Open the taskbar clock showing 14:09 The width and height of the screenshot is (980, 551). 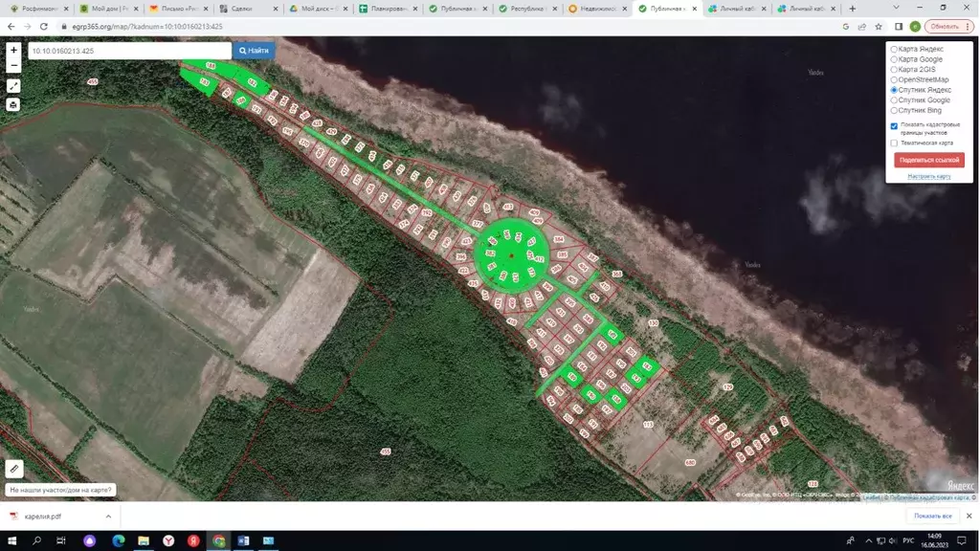point(934,540)
